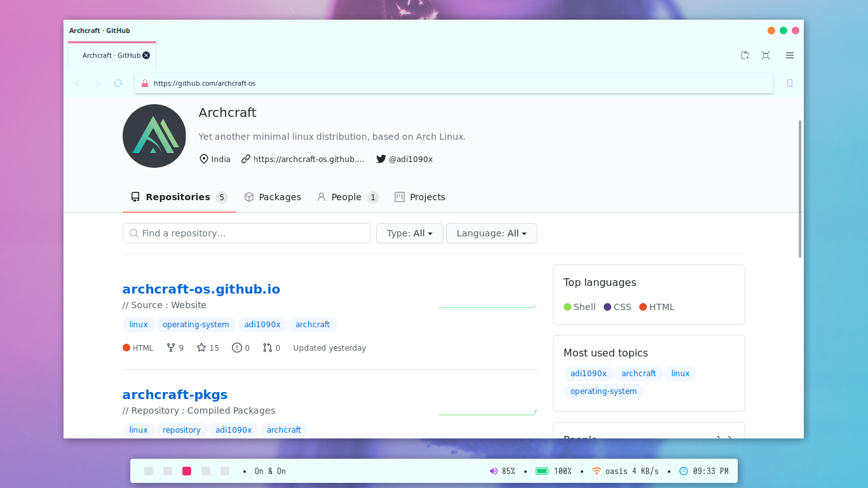The height and width of the screenshot is (488, 868).
Task: Filter by HTML in Top languages
Action: click(657, 307)
